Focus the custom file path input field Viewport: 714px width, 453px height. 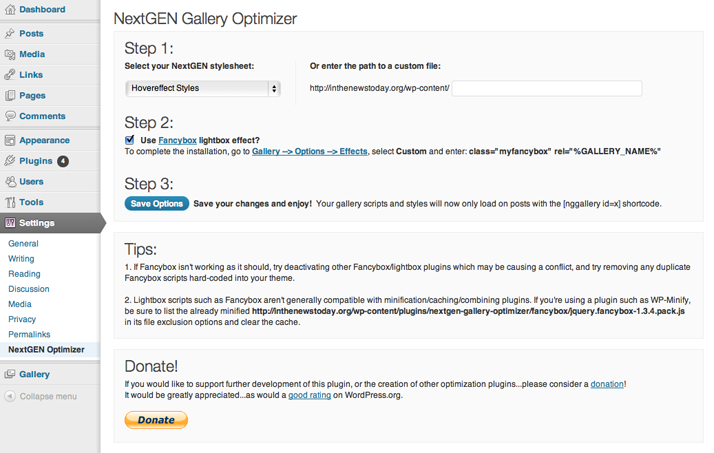(547, 88)
